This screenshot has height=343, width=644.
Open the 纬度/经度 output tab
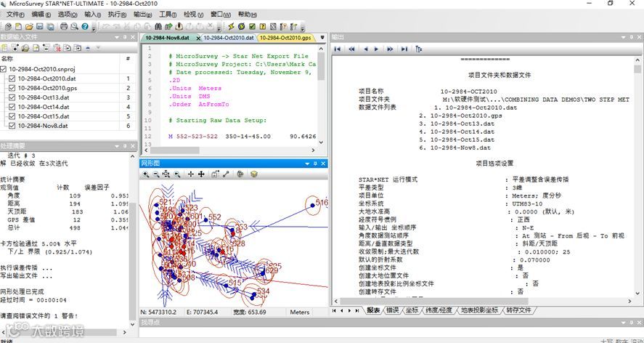coord(439,310)
